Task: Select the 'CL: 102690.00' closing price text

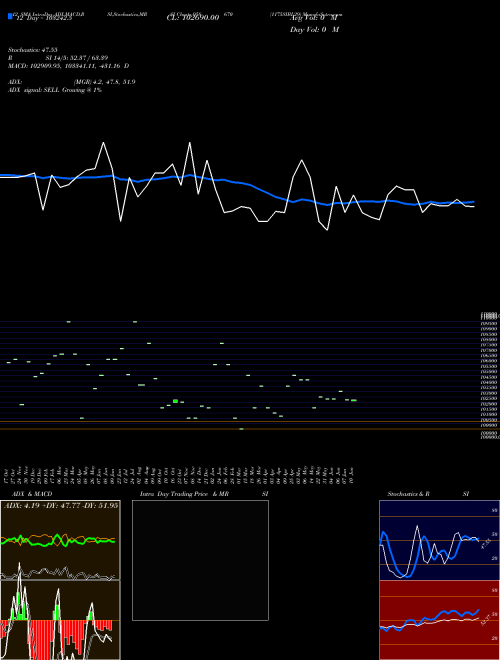Action: [193, 18]
